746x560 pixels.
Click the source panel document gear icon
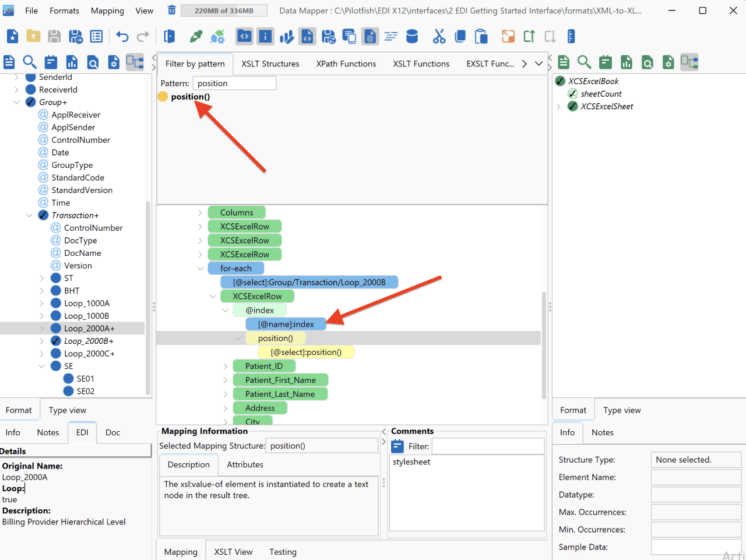[114, 62]
